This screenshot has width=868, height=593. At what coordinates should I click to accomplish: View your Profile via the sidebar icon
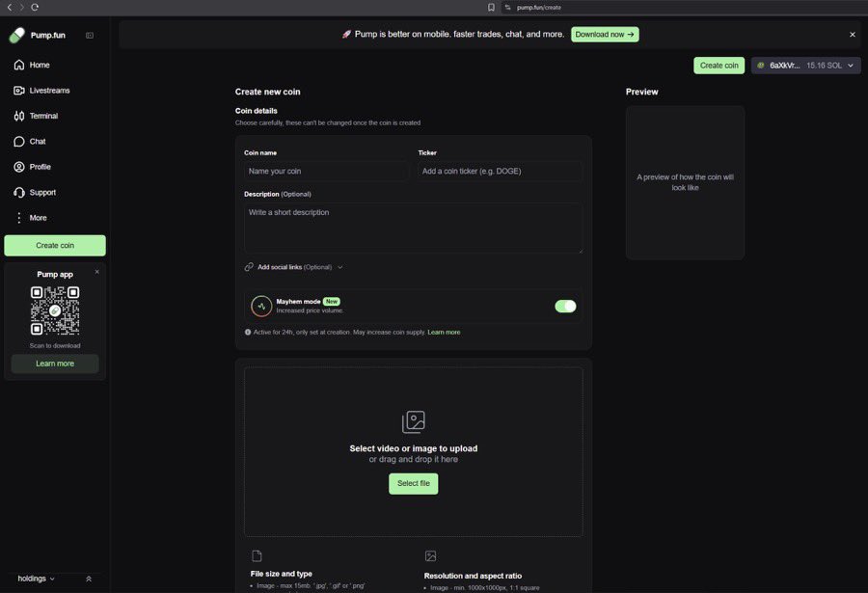(x=39, y=166)
